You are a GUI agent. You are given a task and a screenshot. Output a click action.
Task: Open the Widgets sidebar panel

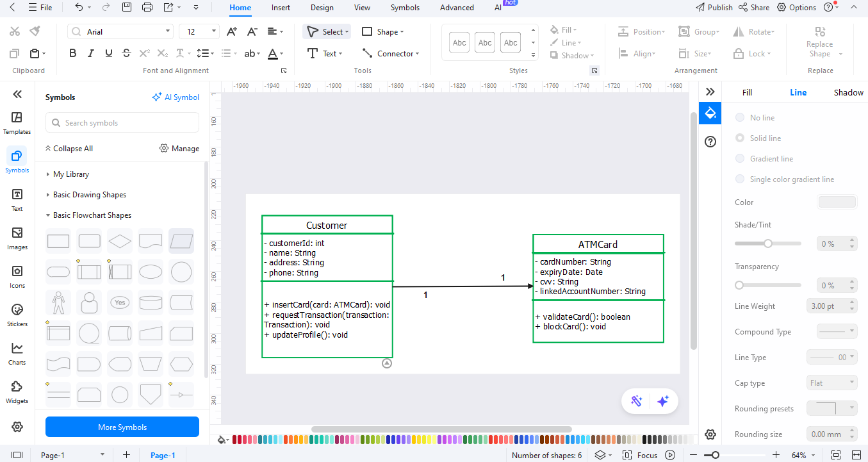17,392
